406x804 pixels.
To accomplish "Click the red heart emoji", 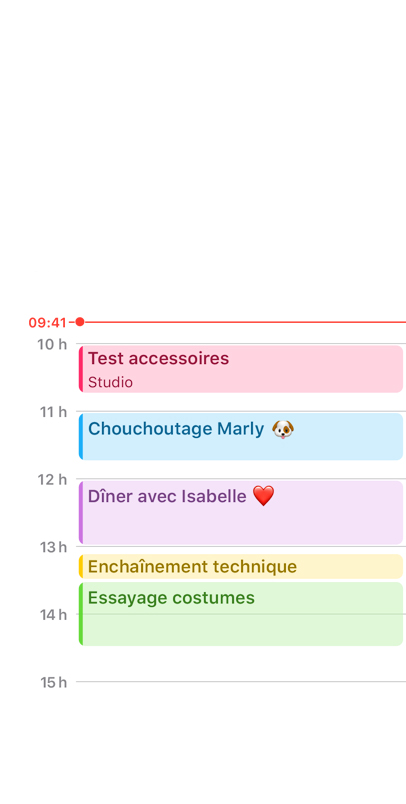I will pyautogui.click(x=264, y=496).
